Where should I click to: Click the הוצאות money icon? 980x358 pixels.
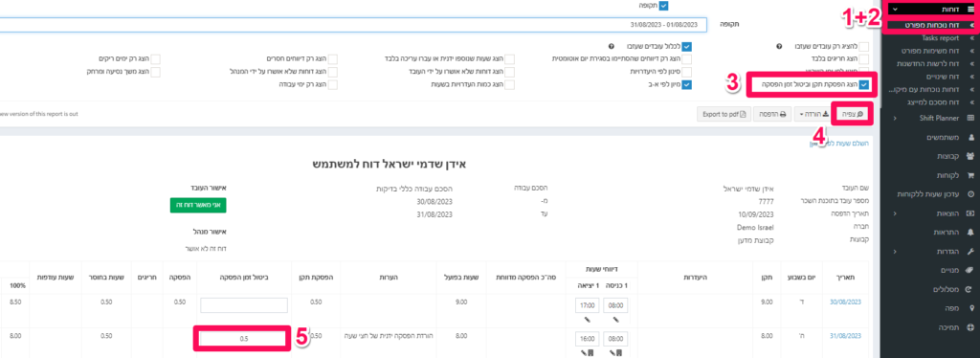(x=970, y=213)
